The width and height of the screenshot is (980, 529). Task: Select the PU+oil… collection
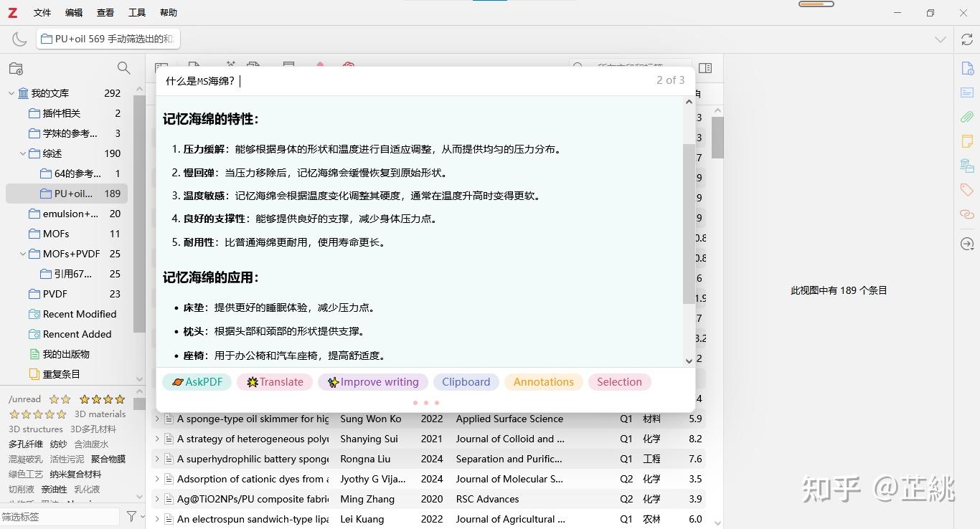point(67,194)
